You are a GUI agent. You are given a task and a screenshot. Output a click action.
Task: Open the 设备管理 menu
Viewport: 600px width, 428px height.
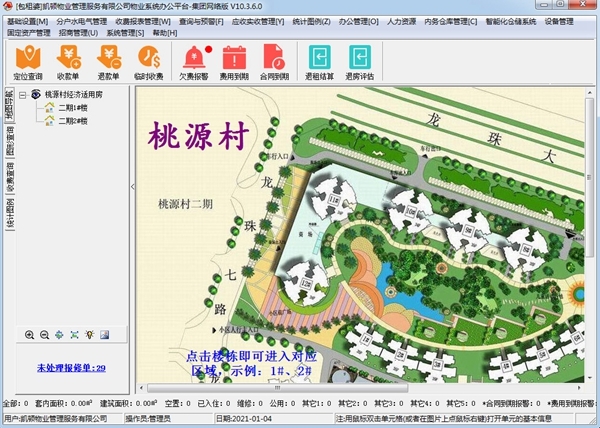coord(559,21)
